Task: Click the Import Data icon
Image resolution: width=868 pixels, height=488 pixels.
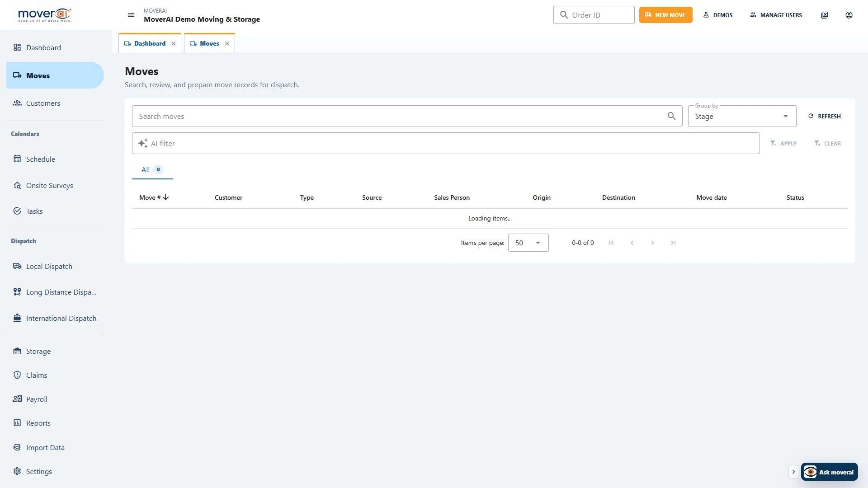Action: pyautogui.click(x=17, y=447)
